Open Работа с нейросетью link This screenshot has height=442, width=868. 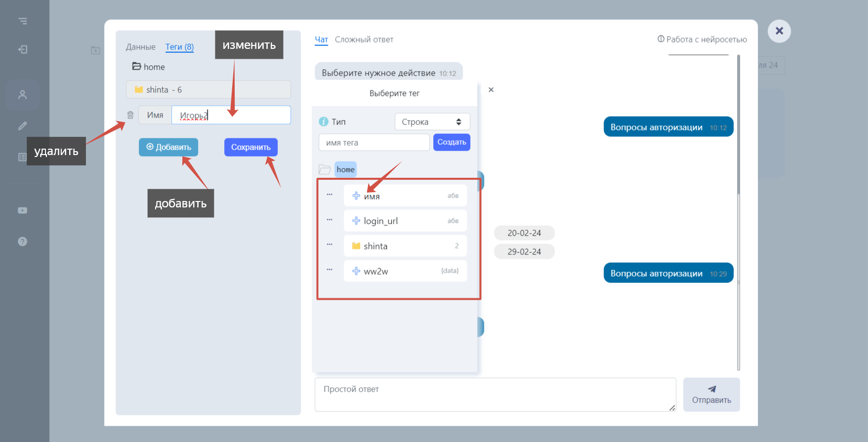click(x=702, y=40)
